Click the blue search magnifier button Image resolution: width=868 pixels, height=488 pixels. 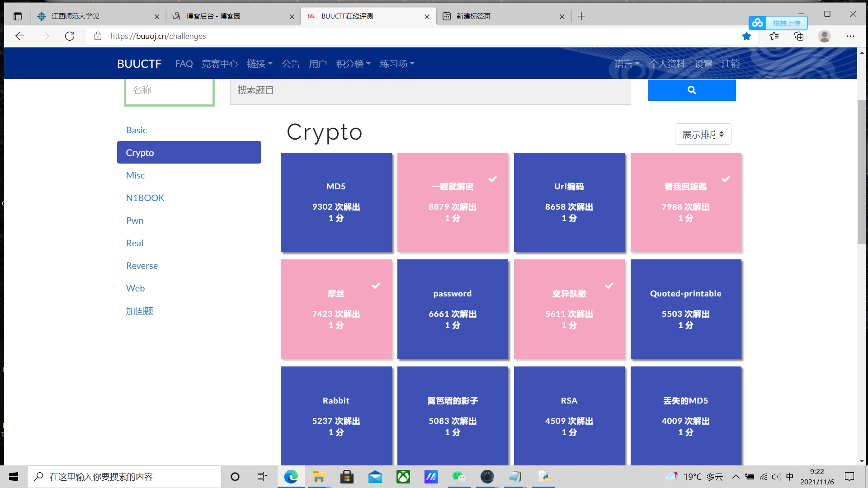point(691,90)
